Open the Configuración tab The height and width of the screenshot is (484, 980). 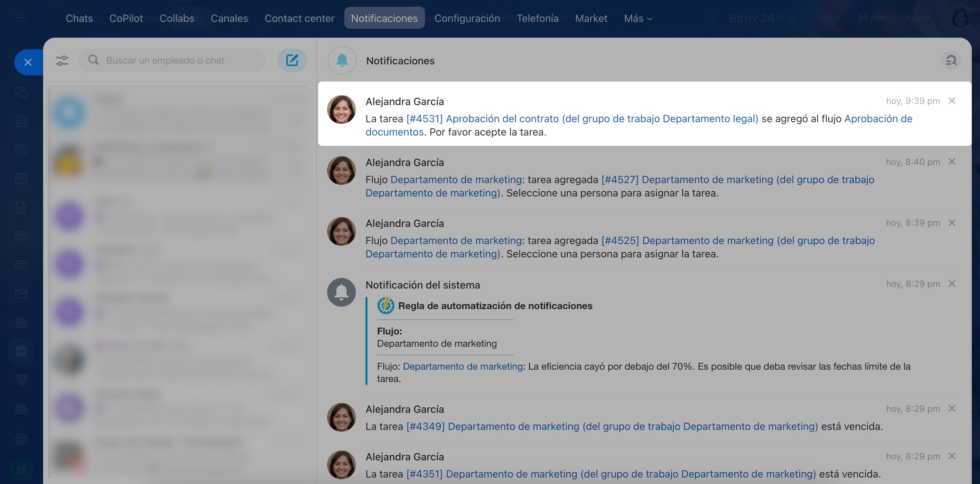pyautogui.click(x=467, y=18)
